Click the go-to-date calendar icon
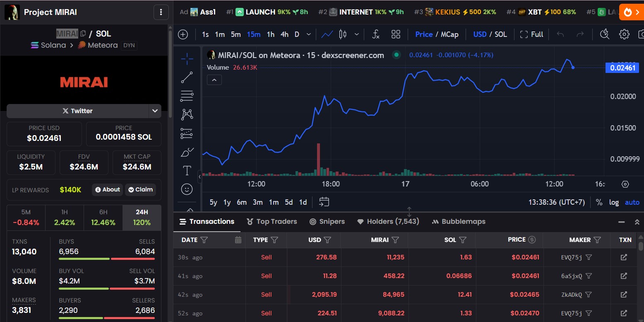Screen dimensions: 644x322 click(324, 202)
